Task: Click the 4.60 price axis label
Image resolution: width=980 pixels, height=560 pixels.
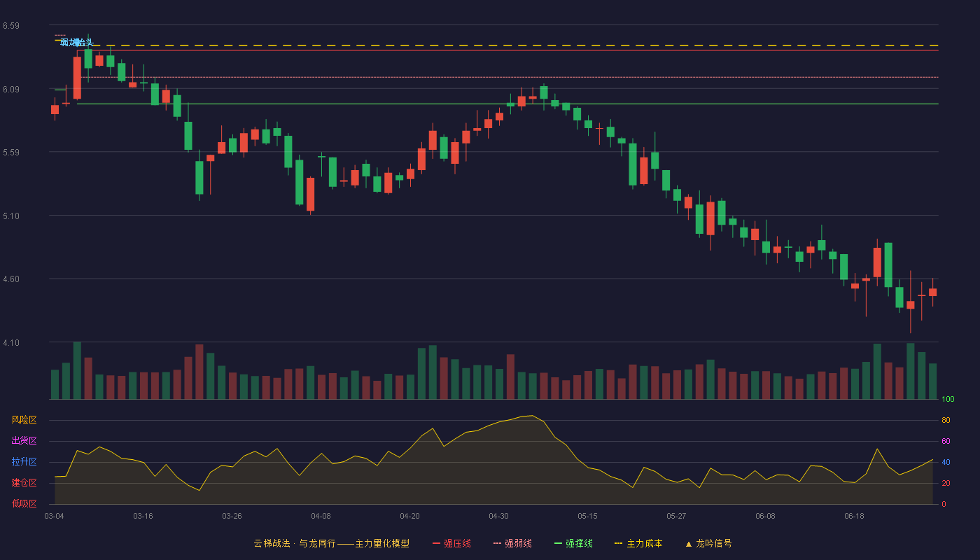Action: [x=11, y=279]
